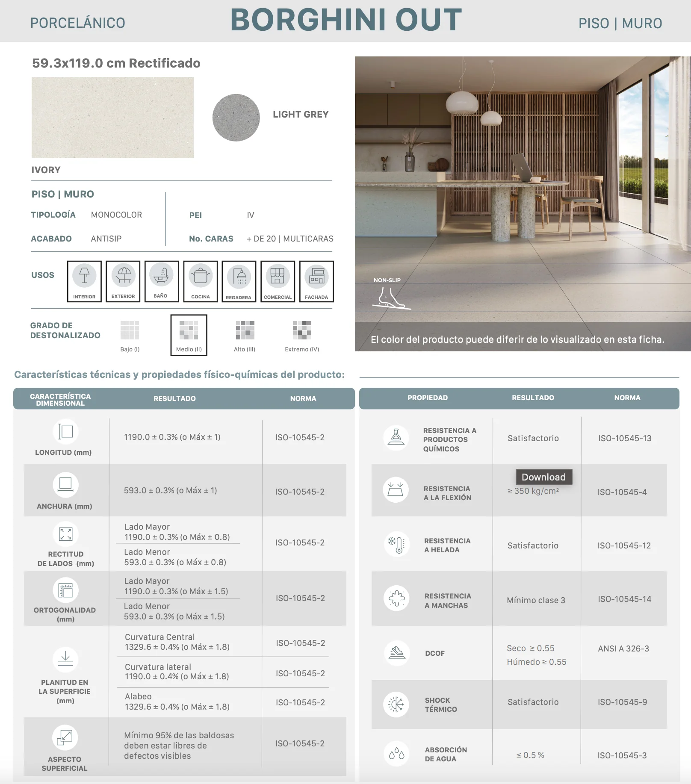Screen dimensions: 691x784
Task: Click the Planitud en la superficie icon
Action: point(65,660)
